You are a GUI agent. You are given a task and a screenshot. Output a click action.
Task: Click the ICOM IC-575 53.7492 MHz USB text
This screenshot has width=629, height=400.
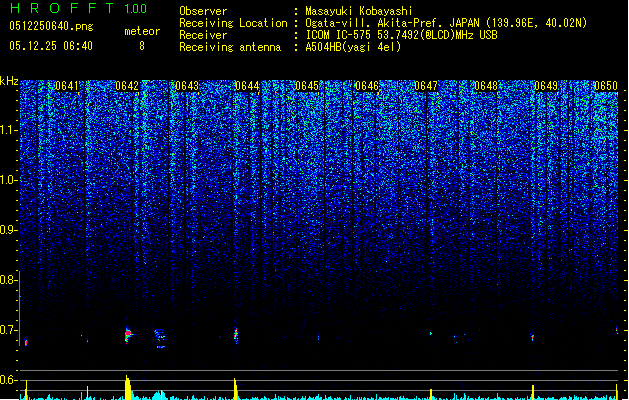[402, 35]
